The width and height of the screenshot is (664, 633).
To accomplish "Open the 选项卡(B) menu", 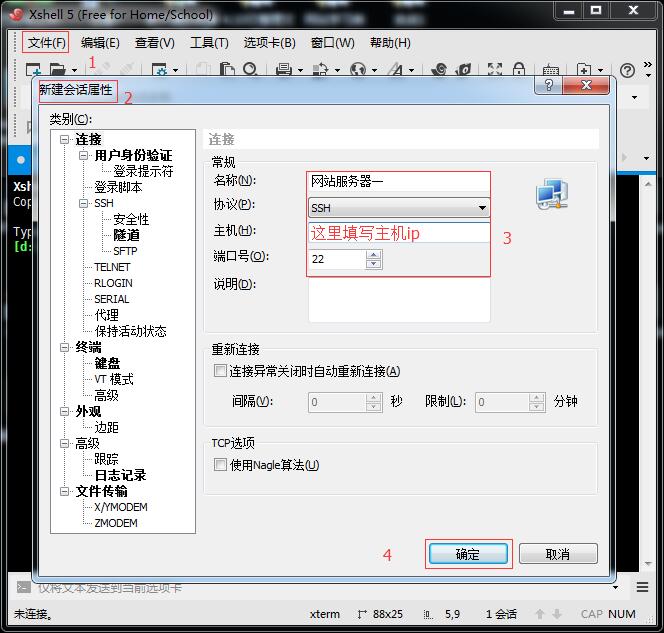I will (269, 42).
